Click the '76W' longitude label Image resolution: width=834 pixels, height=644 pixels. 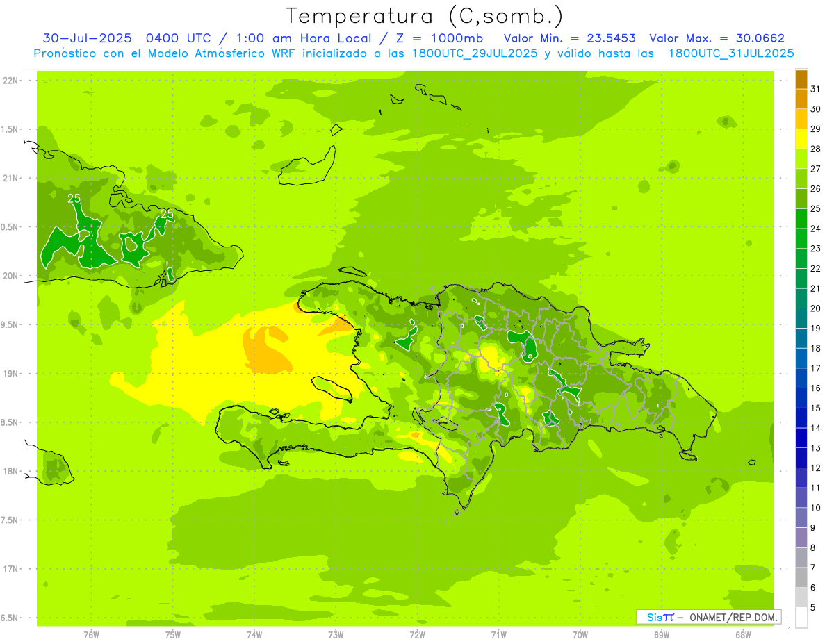91,634
